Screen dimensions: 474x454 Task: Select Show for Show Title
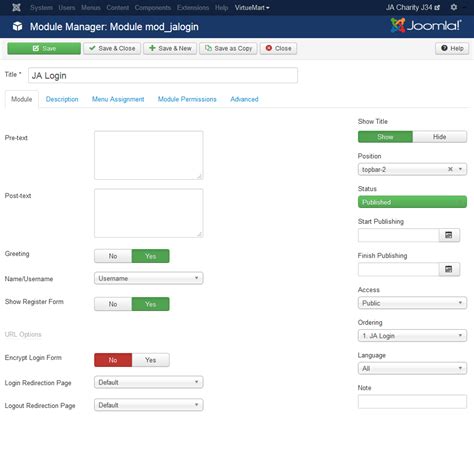(x=385, y=137)
